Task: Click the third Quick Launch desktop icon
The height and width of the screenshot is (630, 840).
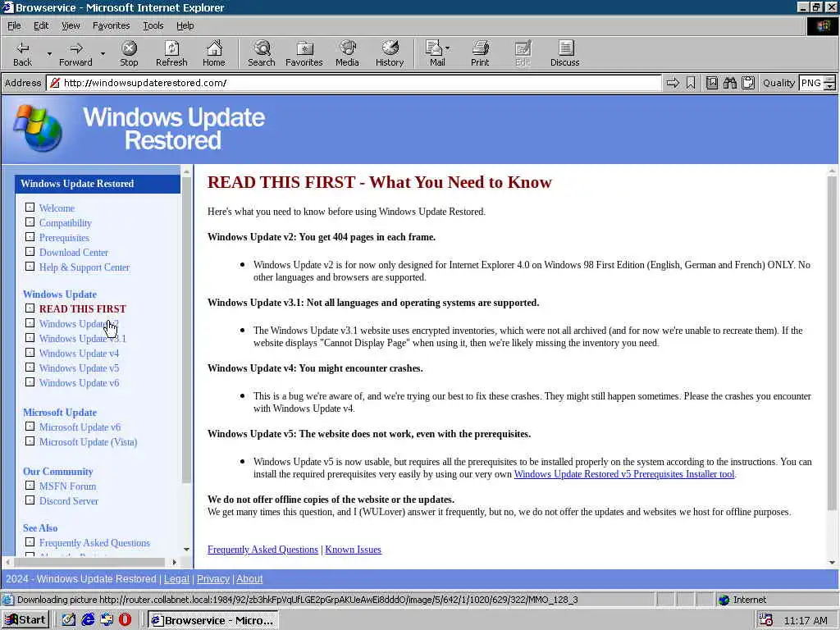Action: tap(107, 620)
